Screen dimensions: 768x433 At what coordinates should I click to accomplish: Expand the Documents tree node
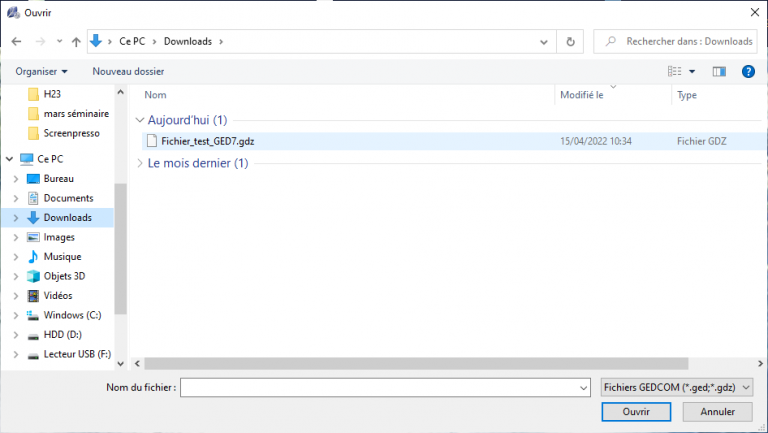[15, 198]
